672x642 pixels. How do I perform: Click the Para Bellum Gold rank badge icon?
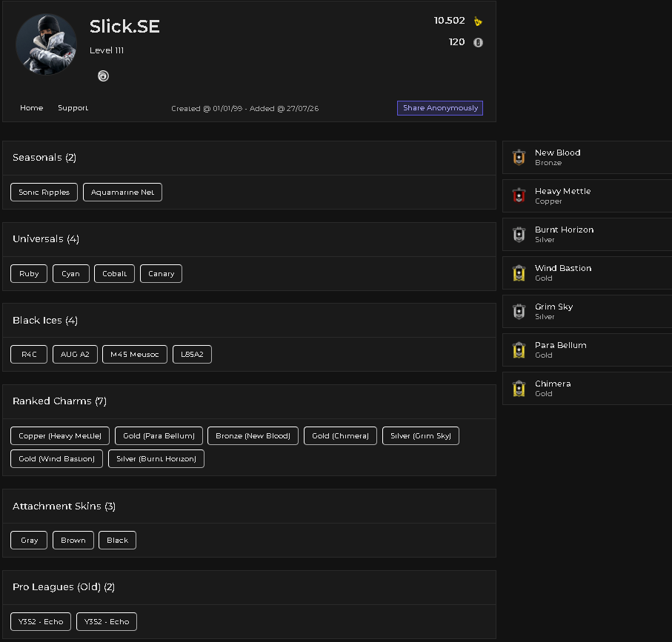point(519,350)
